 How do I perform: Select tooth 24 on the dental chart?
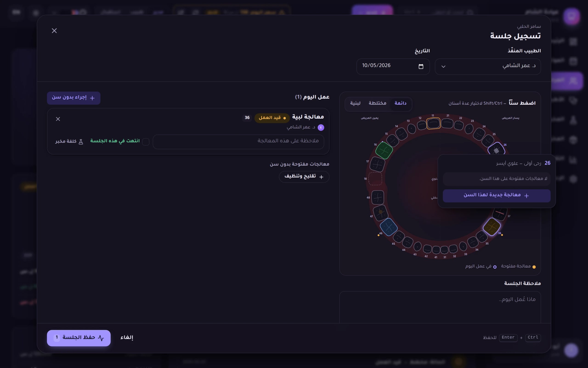(479, 134)
